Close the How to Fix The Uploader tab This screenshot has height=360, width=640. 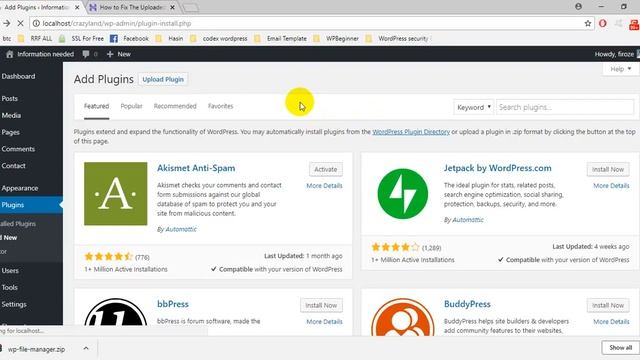pyautogui.click(x=172, y=7)
